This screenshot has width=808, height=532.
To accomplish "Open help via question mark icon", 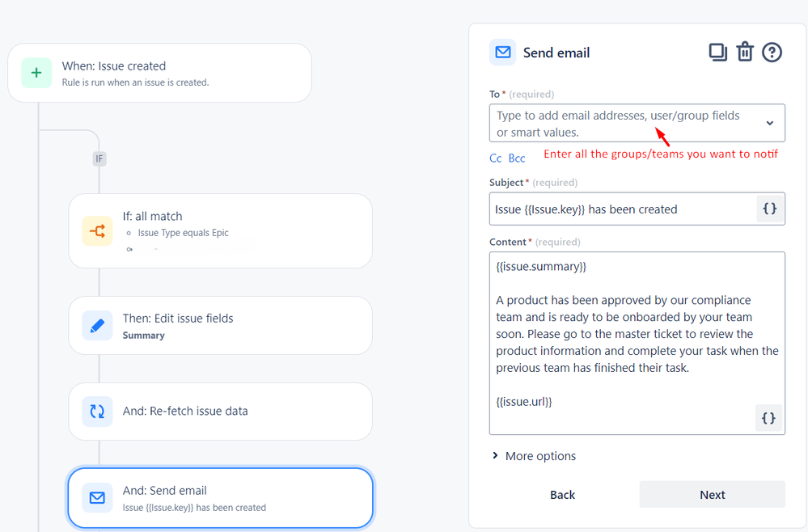I will tap(772, 53).
